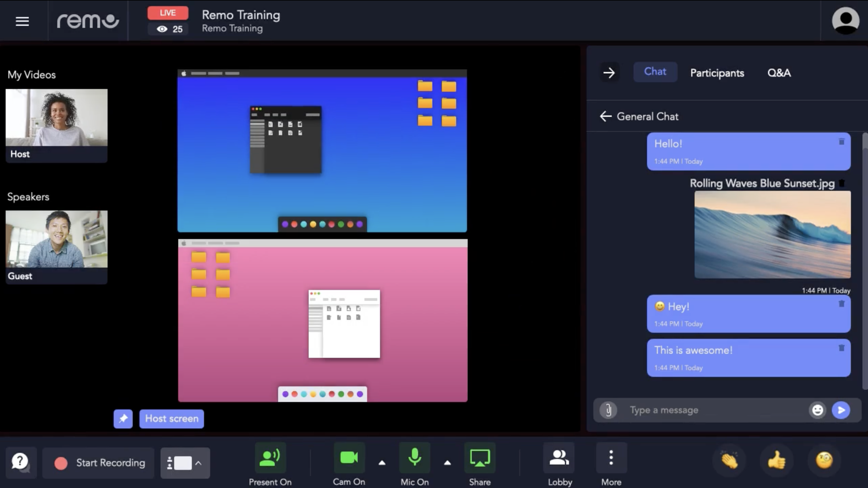
Task: Attach a file with the paperclip
Action: 608,410
